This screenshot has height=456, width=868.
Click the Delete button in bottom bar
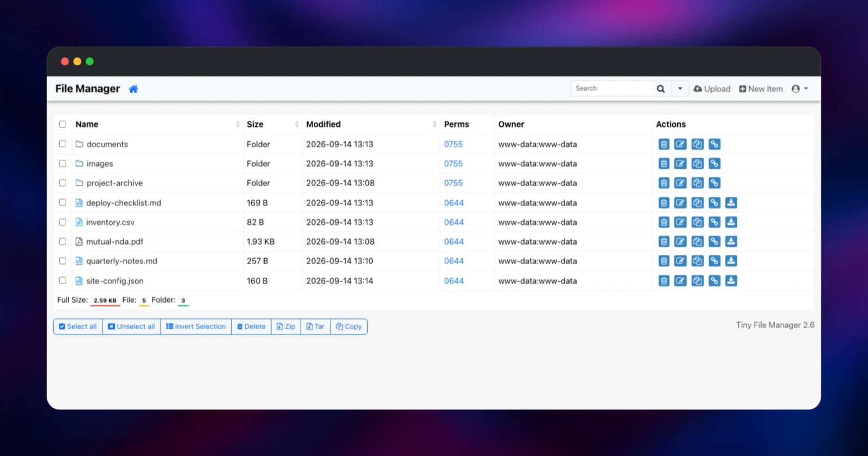[x=251, y=326]
